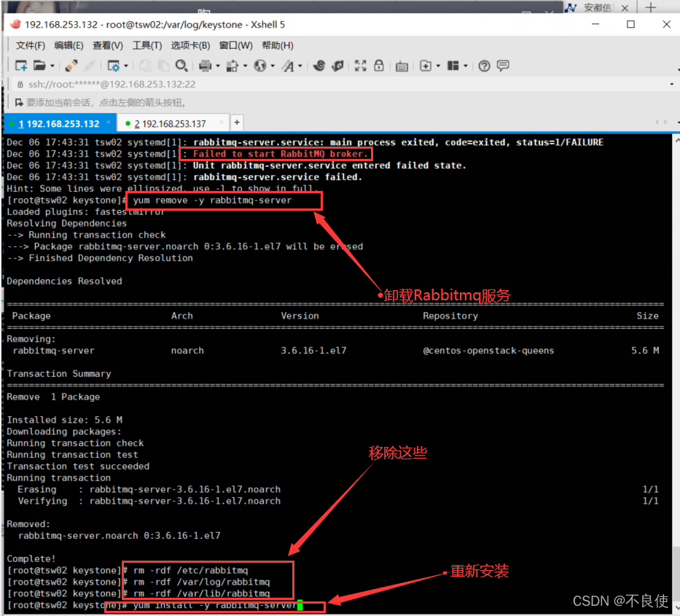Click the chat feedback bubble icon
The height and width of the screenshot is (616, 680).
[x=503, y=66]
